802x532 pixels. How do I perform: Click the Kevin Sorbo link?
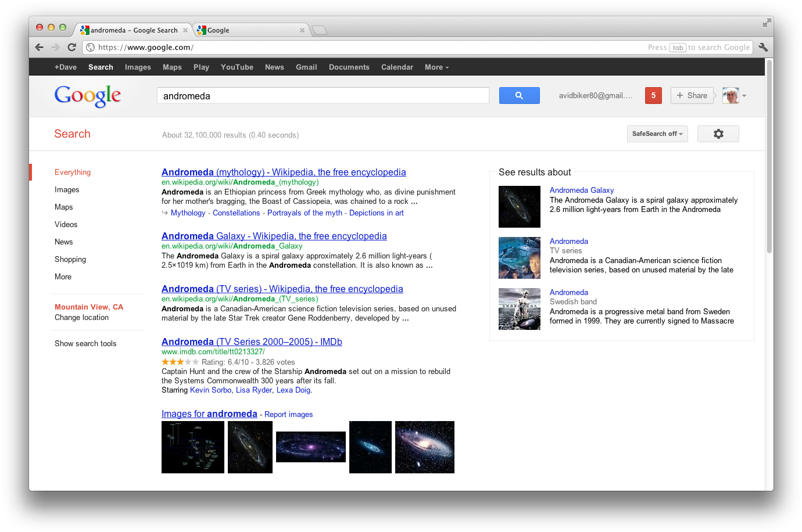(x=211, y=390)
